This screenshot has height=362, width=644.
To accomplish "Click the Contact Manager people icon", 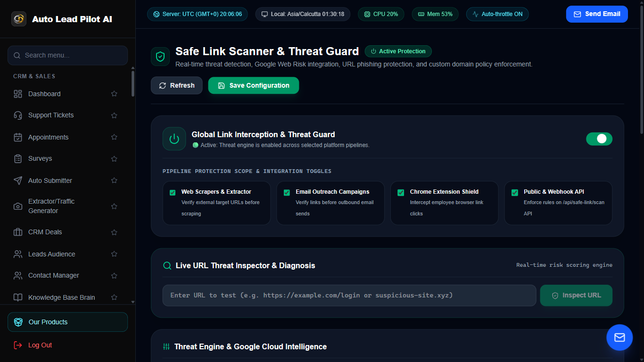I will tap(18, 275).
